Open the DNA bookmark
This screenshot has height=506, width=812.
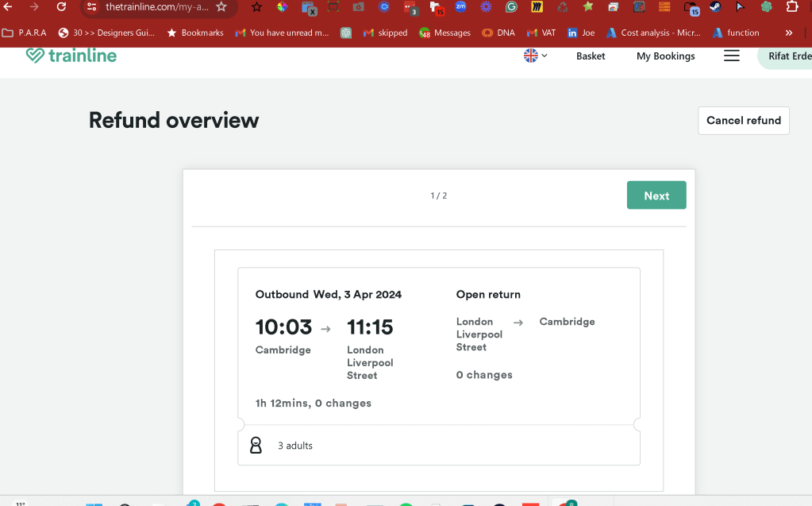(498, 33)
